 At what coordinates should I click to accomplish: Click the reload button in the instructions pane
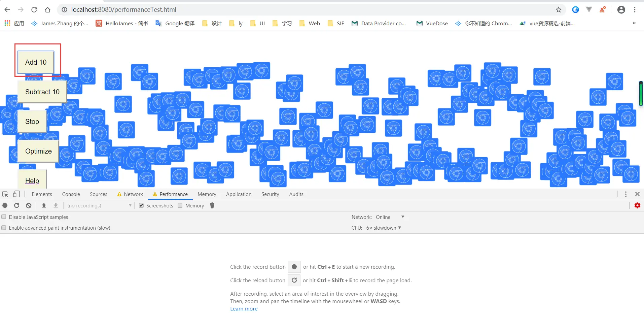click(294, 280)
